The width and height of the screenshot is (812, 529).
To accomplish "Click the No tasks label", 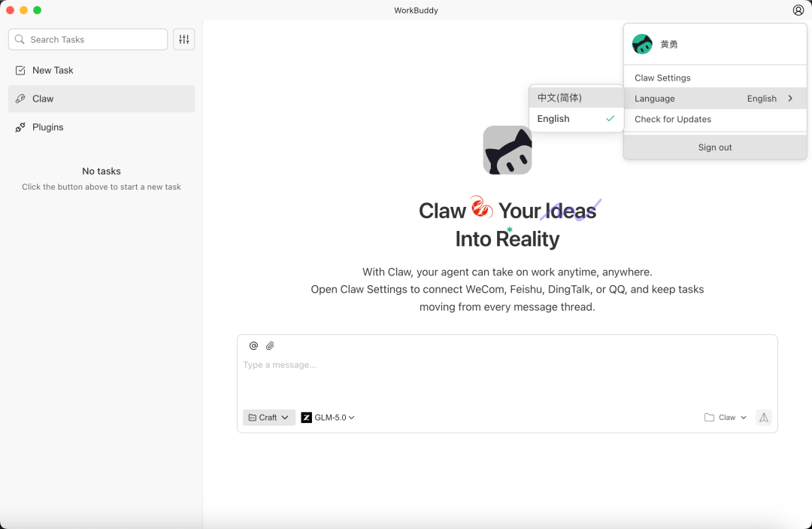I will [x=101, y=171].
